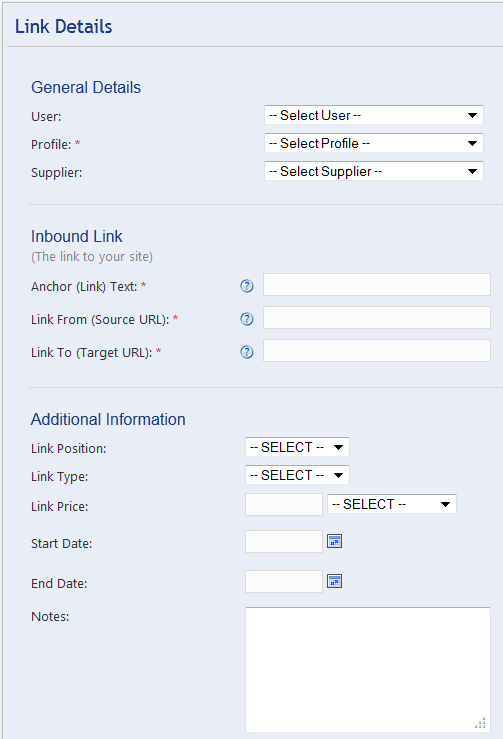Open the Start Date calendar picker
Viewport: 503px width, 739px height.
[334, 542]
